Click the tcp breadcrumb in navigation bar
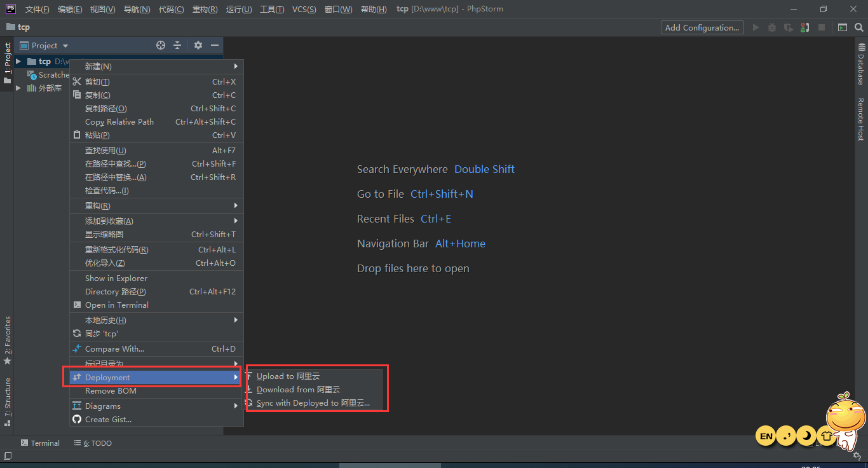The width and height of the screenshot is (868, 468). point(18,27)
